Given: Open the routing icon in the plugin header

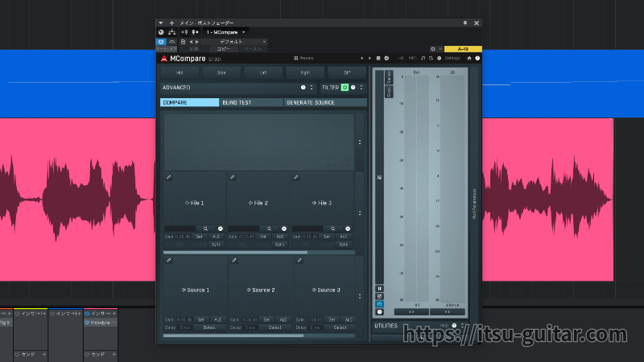Looking at the screenshot, I should (x=172, y=32).
